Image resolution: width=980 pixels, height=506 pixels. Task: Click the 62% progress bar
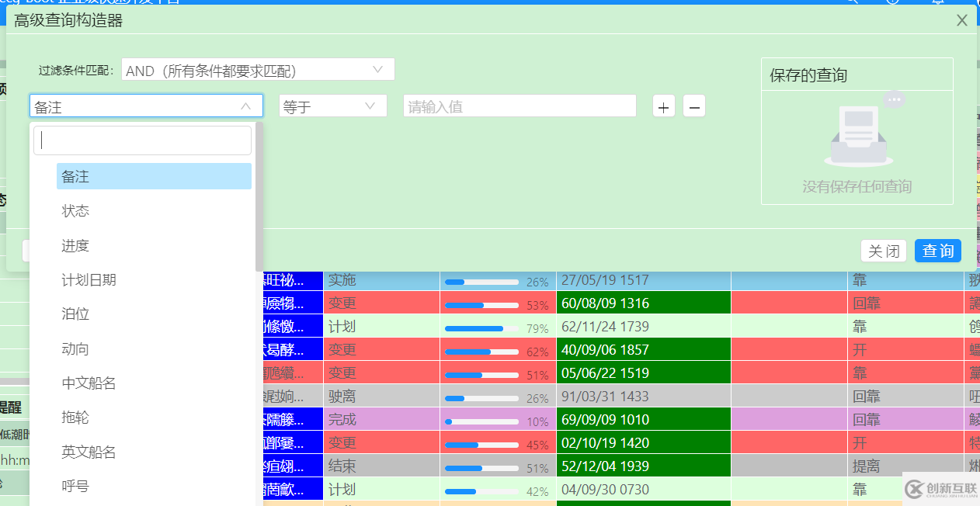point(481,352)
